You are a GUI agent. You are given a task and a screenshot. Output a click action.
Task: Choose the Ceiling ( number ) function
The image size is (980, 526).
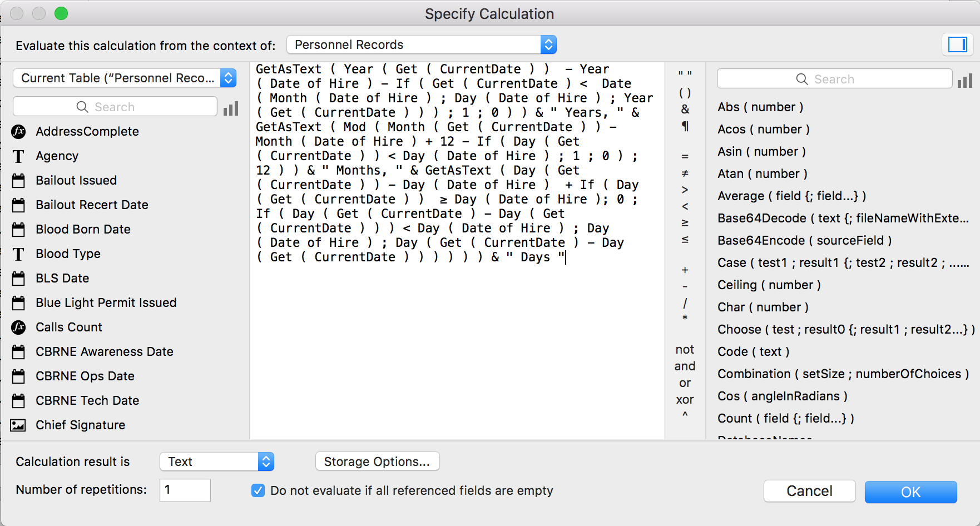click(769, 285)
